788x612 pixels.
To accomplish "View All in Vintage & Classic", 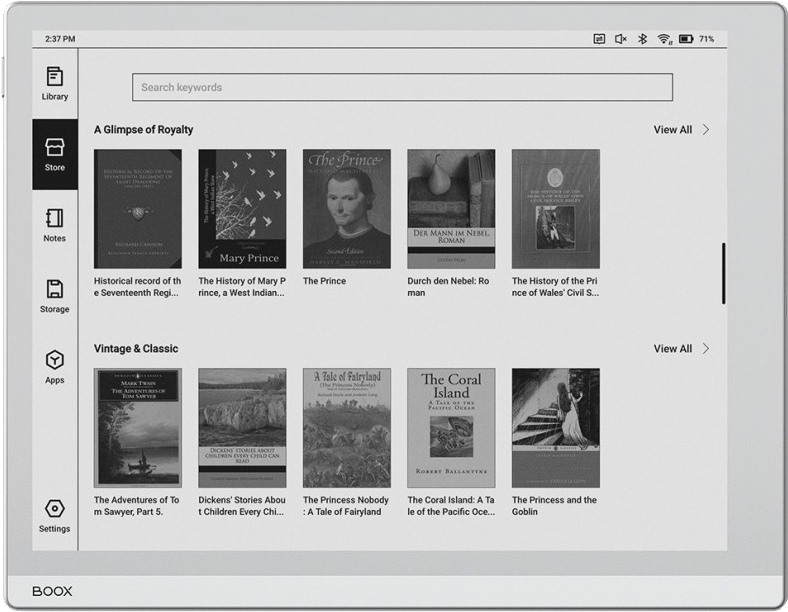I will 672,349.
